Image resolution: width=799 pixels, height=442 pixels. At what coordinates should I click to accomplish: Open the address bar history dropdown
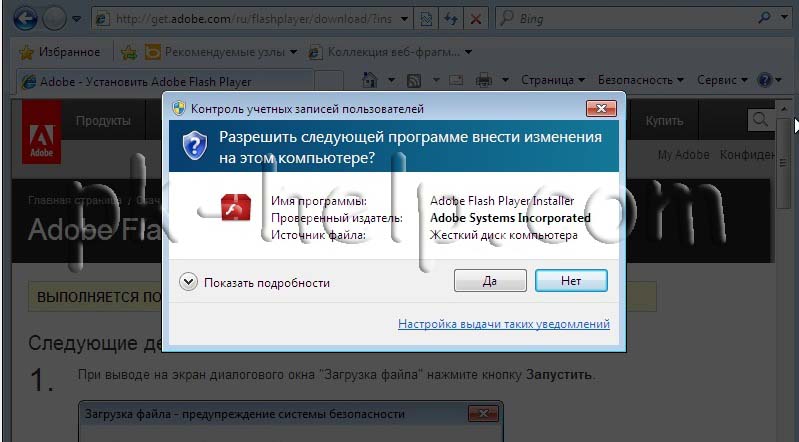click(x=404, y=19)
